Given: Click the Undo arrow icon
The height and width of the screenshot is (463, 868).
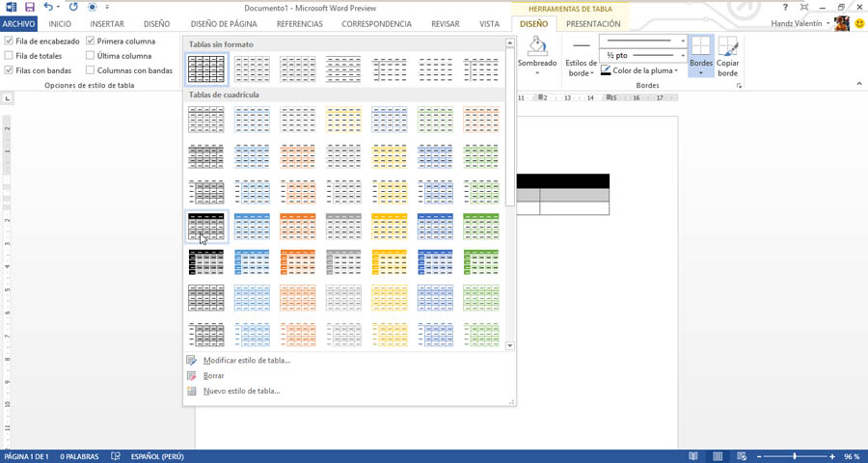Looking at the screenshot, I should point(47,7).
